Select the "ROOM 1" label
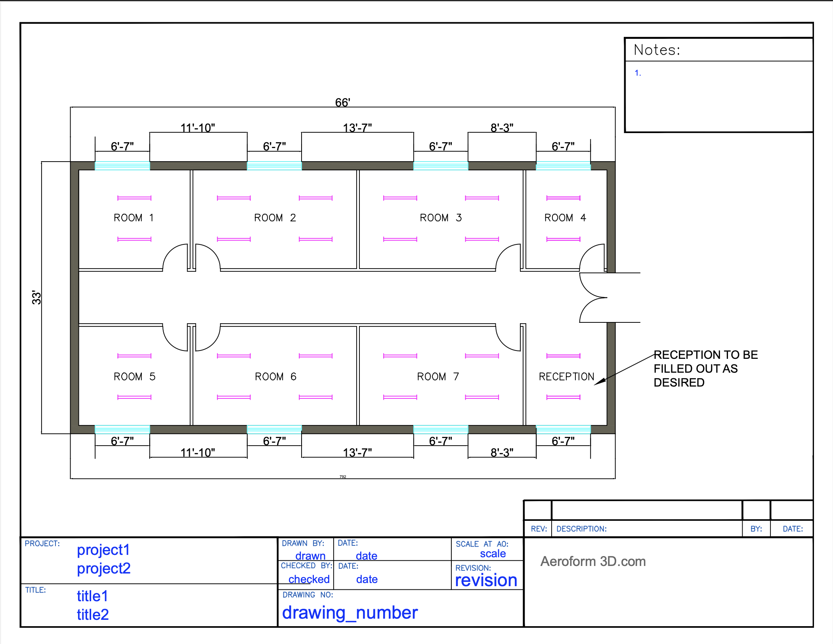Image resolution: width=833 pixels, height=644 pixels. click(134, 218)
